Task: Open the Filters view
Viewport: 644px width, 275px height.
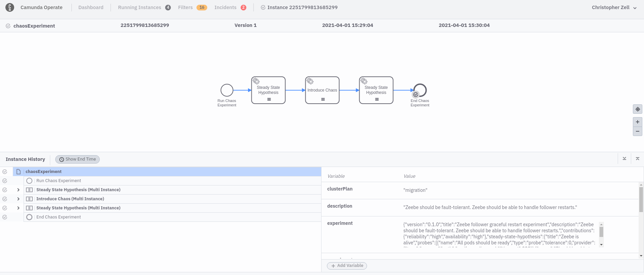Action: [x=185, y=7]
